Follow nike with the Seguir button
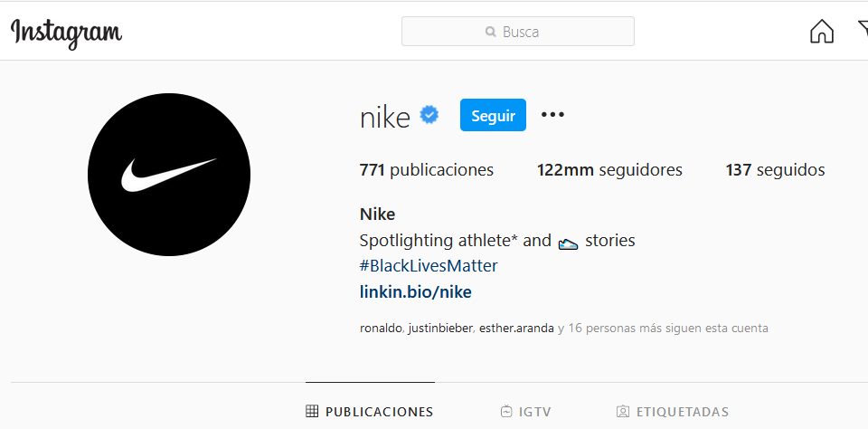This screenshot has height=429, width=868. pos(493,115)
